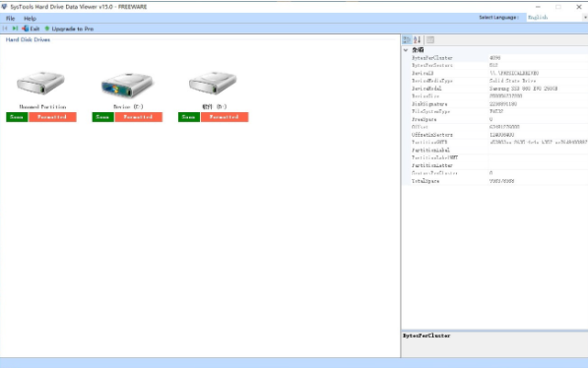The width and height of the screenshot is (588, 368).
Task: Open the Help menu
Action: (x=30, y=18)
